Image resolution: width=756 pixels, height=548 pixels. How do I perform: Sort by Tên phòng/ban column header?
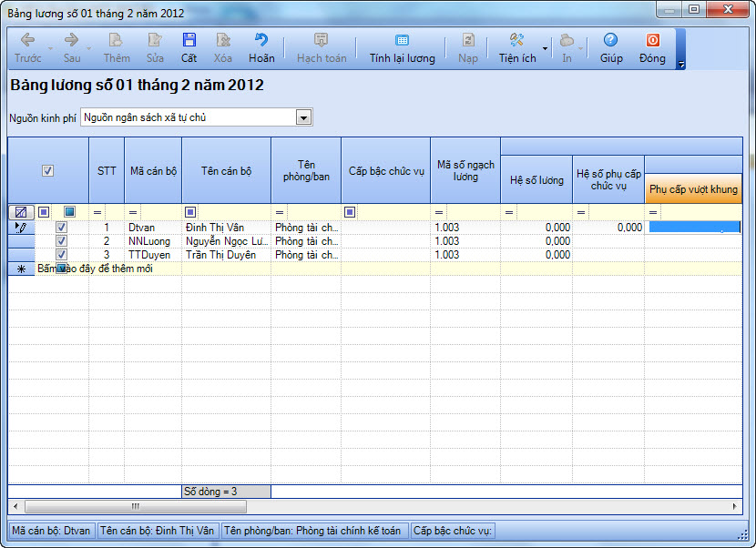(x=306, y=170)
